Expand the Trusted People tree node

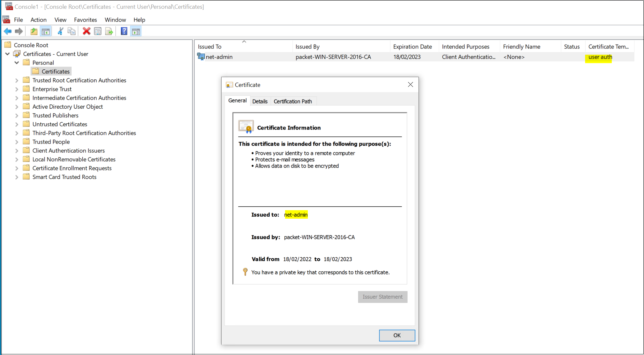point(17,142)
